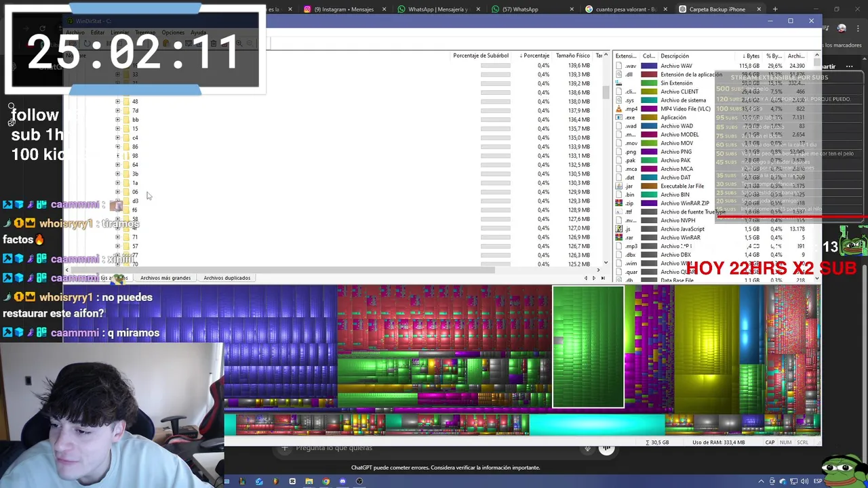868x488 pixels.
Task: Click the ESP language indicator
Action: click(818, 481)
